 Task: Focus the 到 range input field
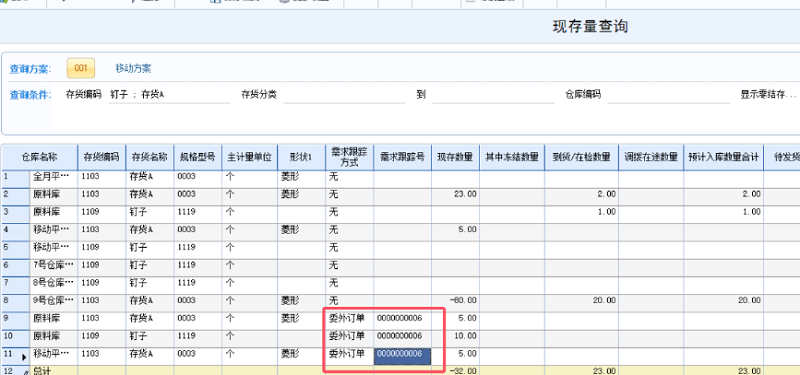click(x=493, y=95)
